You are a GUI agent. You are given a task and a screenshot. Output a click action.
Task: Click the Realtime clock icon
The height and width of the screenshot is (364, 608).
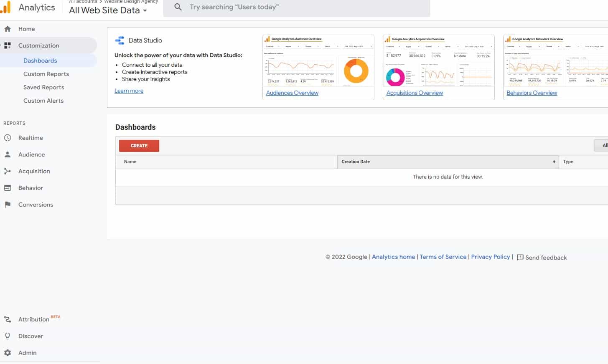(x=8, y=138)
